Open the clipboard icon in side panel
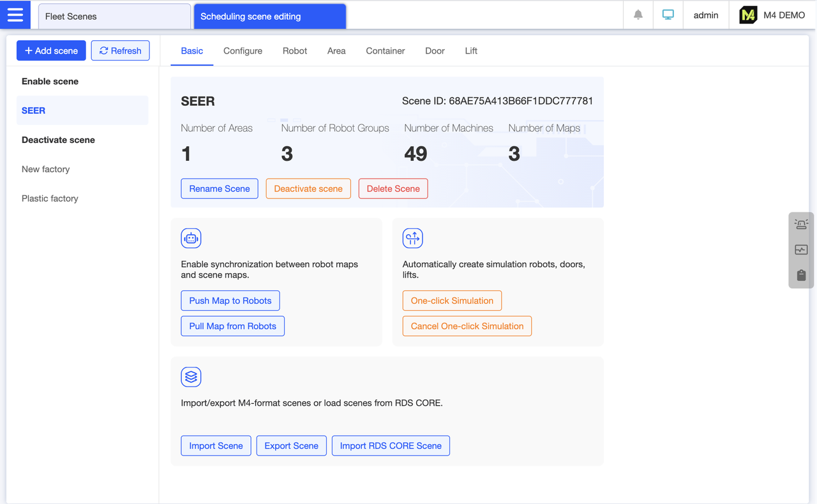817x504 pixels. tap(801, 276)
